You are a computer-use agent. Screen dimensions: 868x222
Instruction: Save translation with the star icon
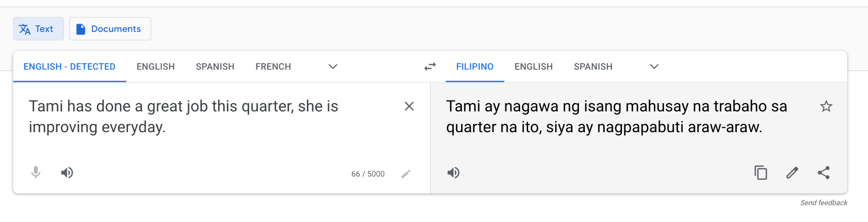(826, 106)
